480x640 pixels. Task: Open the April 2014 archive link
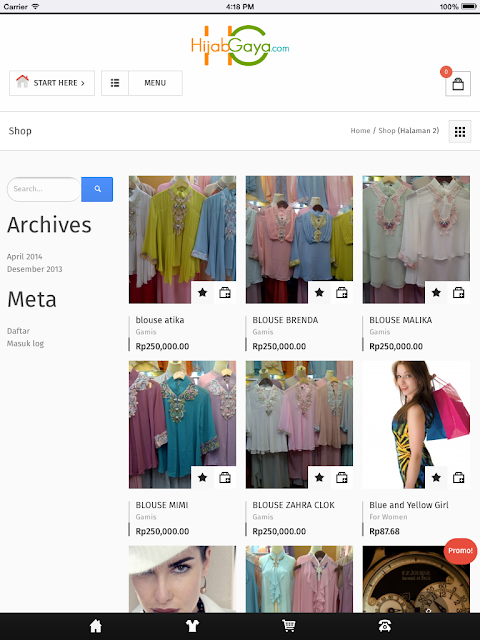[24, 257]
